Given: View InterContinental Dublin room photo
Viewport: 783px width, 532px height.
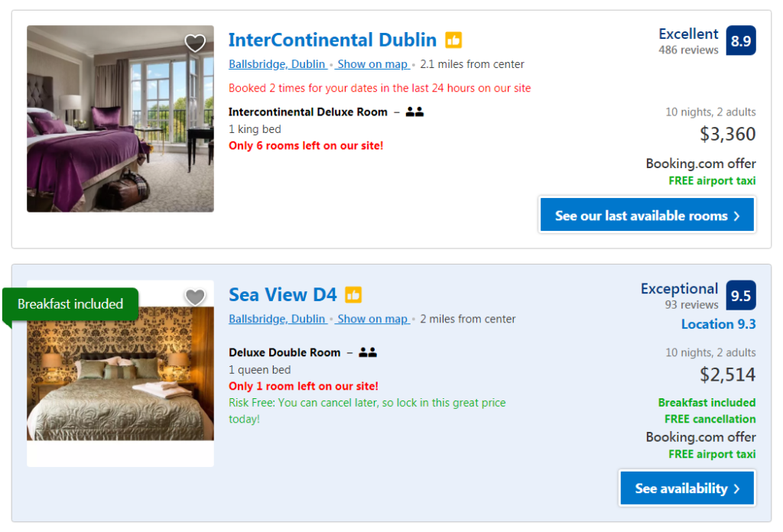Looking at the screenshot, I should 120,130.
